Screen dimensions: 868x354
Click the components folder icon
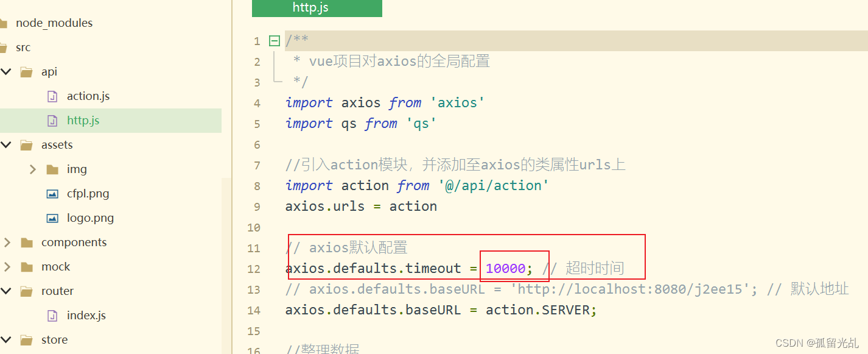pos(27,242)
